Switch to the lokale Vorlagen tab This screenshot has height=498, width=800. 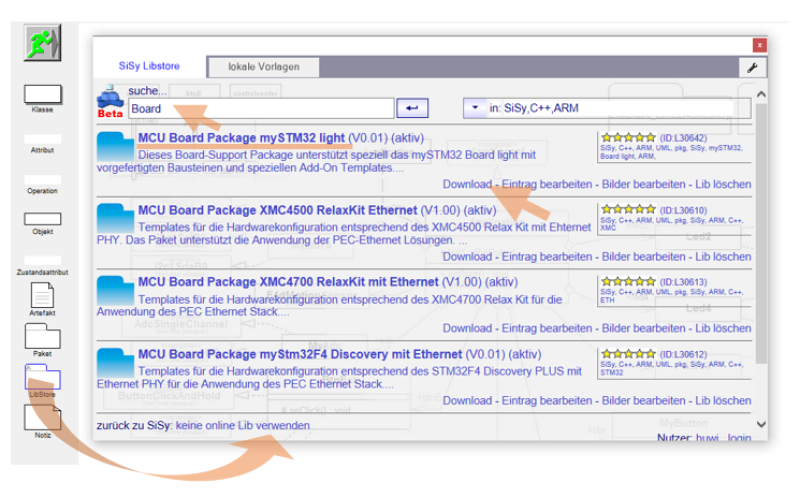[264, 67]
